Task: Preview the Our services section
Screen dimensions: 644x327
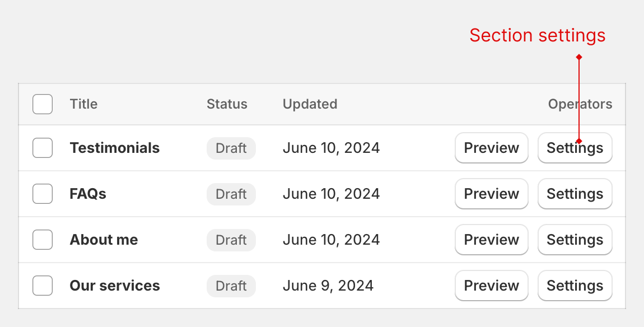Action: click(x=491, y=286)
